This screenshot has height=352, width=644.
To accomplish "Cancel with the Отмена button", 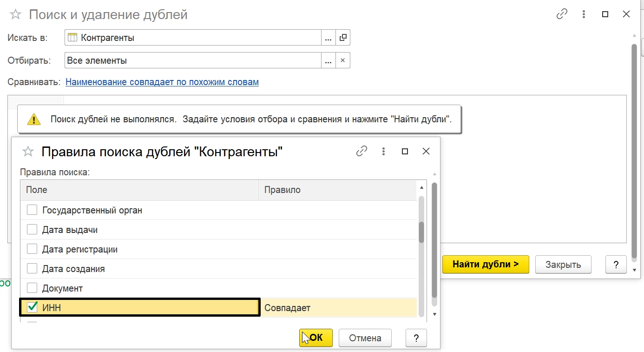I will 365,338.
